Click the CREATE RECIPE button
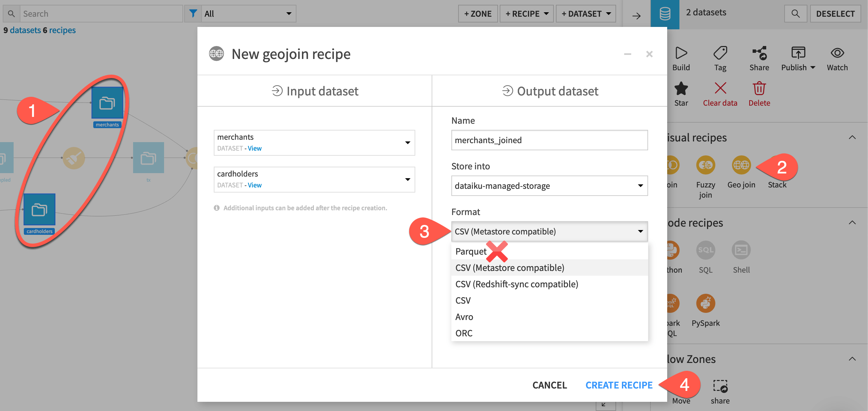This screenshot has height=411, width=868. click(619, 385)
